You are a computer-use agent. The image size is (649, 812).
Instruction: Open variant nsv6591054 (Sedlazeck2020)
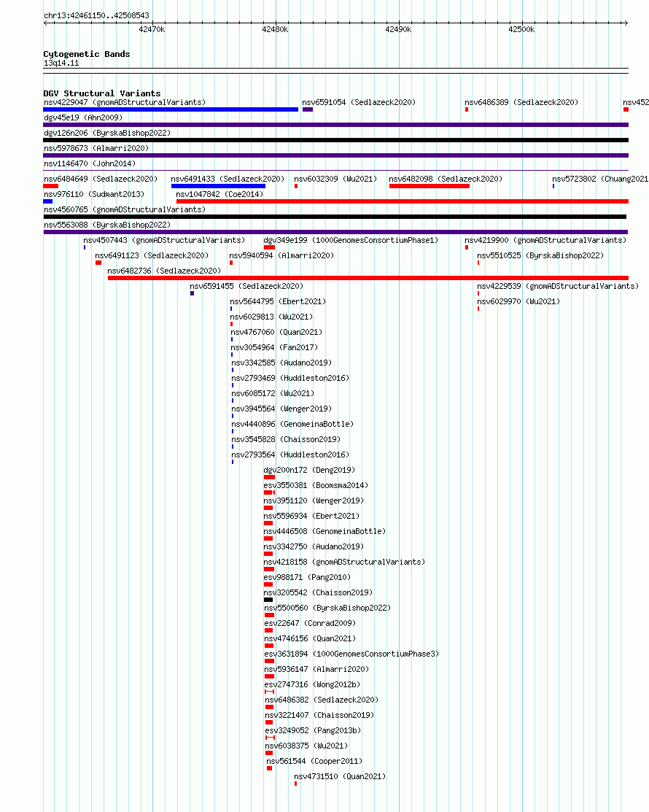coord(359,103)
